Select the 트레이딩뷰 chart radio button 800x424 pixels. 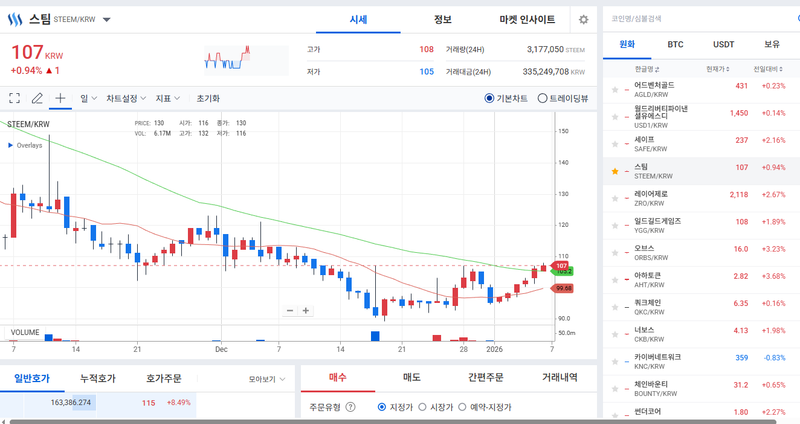tap(543, 98)
